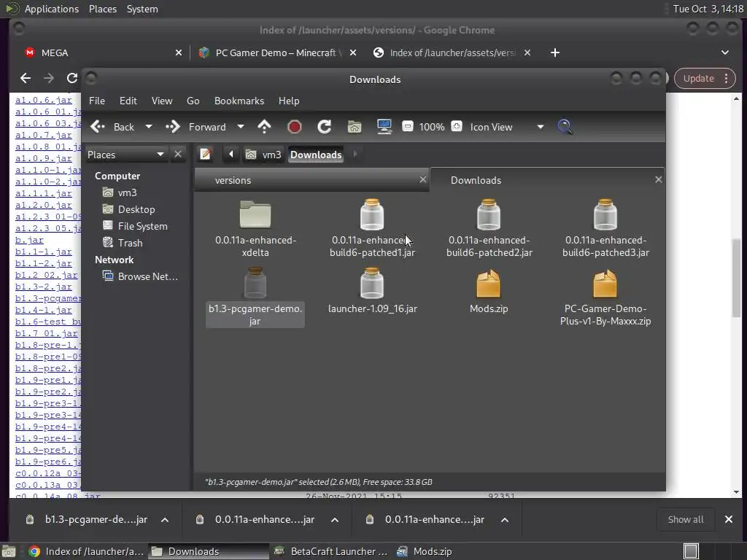Close Chrome's download shelf
Screen dimensions: 747x560
point(729,519)
